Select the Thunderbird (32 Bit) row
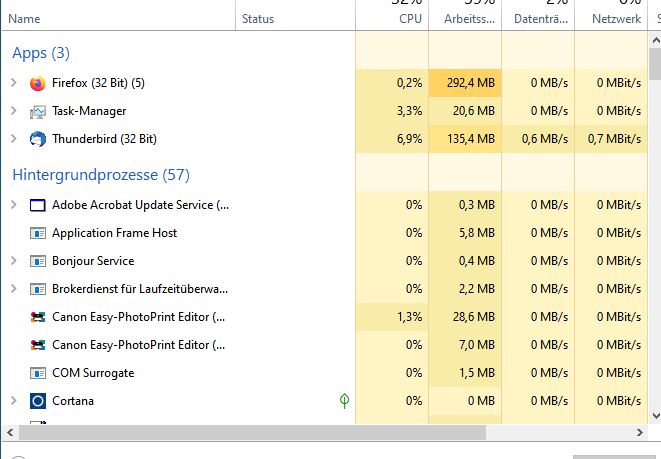 [325, 139]
